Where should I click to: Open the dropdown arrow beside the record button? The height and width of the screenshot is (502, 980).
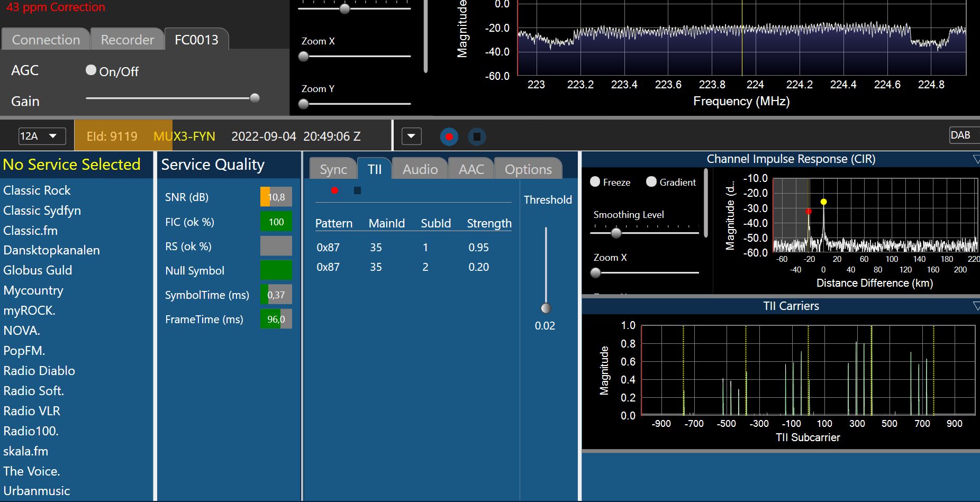pyautogui.click(x=411, y=136)
